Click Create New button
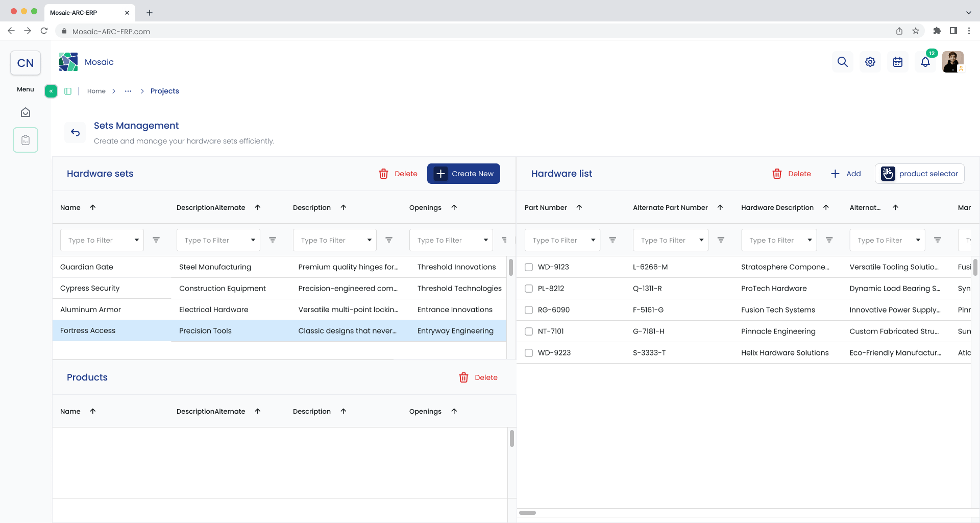Screen dimensions: 980x523 pos(463,174)
